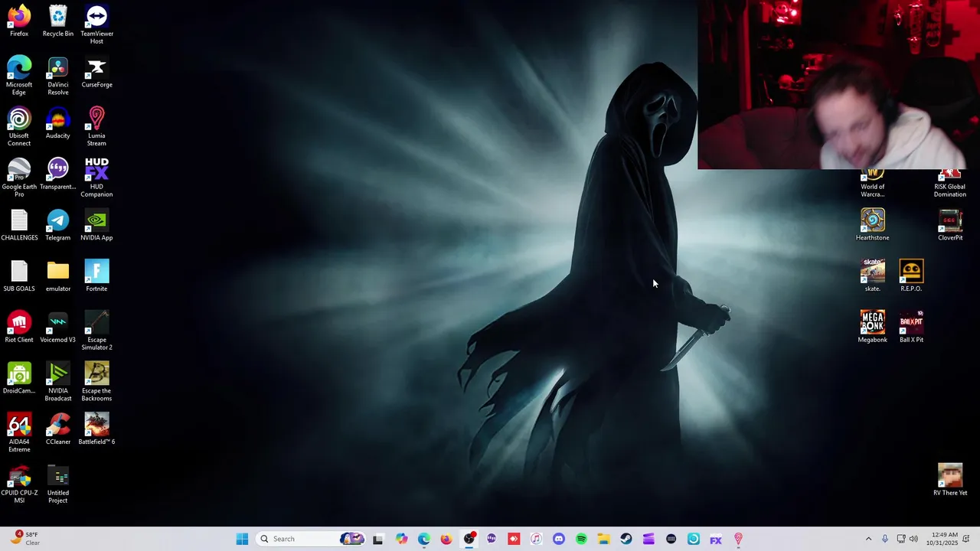980x551 pixels.
Task: Select the Riot Client desktop icon
Action: 19,327
